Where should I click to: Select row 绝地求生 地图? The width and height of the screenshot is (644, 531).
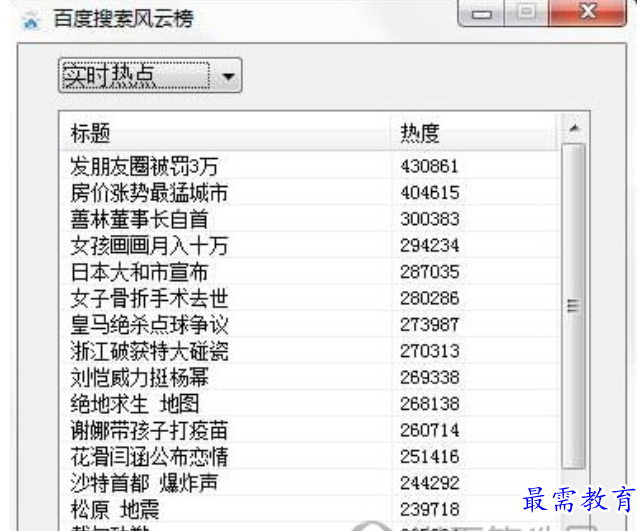point(309,404)
